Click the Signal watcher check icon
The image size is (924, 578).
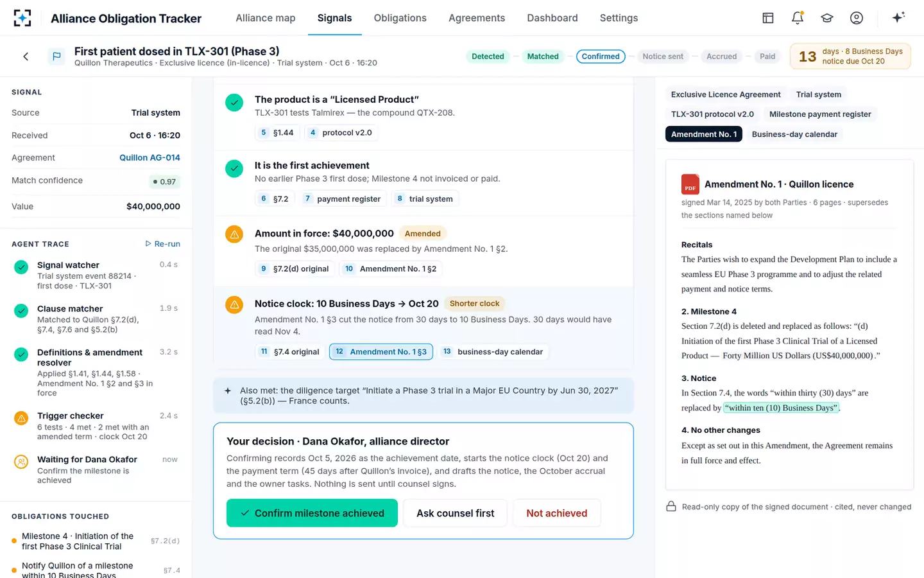coord(21,267)
